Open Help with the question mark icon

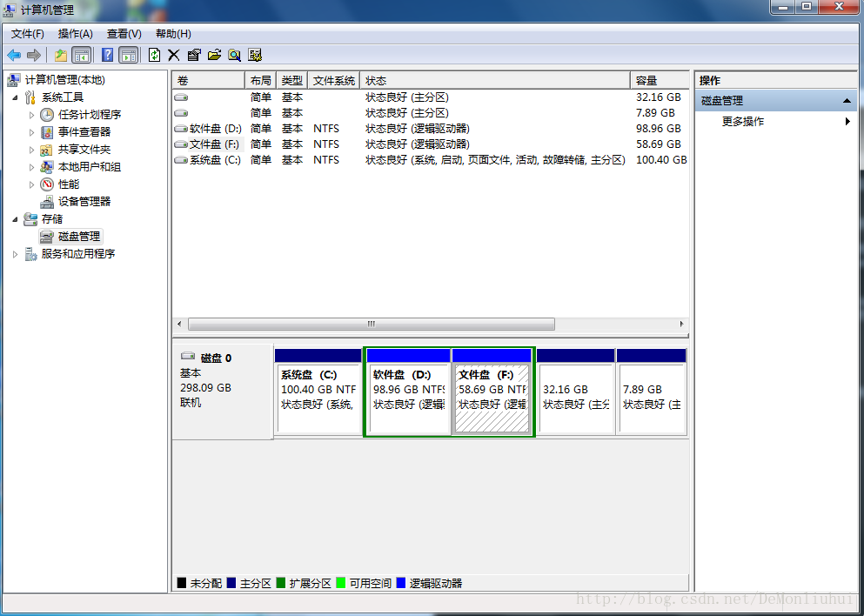(x=107, y=55)
